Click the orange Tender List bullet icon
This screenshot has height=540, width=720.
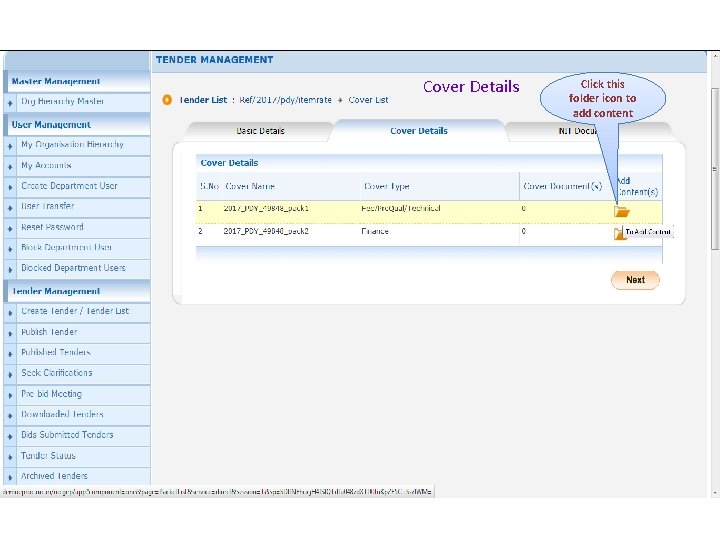[x=167, y=100]
